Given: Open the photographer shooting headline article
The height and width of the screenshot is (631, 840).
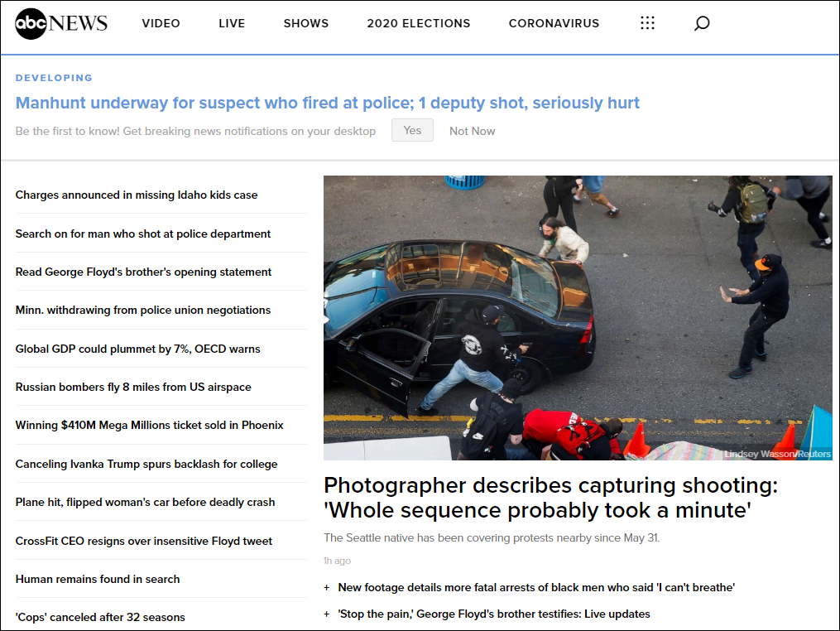Looking at the screenshot, I should point(550,498).
